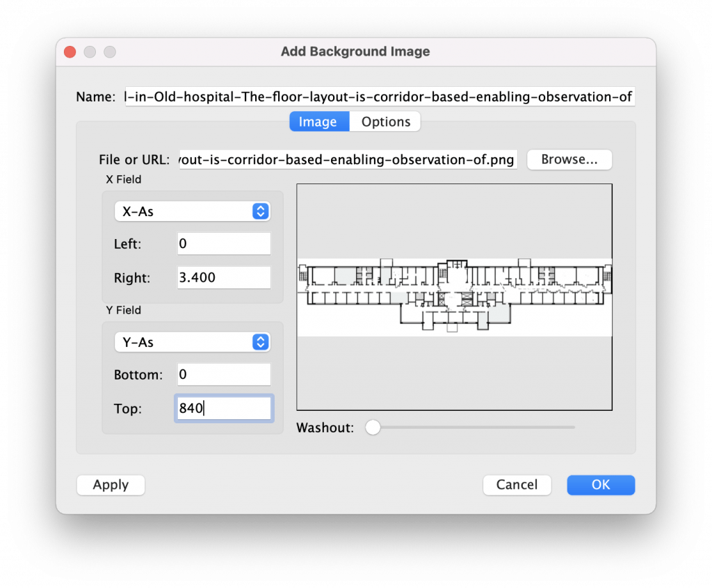Confirm with the OK button
The height and width of the screenshot is (588, 712).
pyautogui.click(x=601, y=484)
